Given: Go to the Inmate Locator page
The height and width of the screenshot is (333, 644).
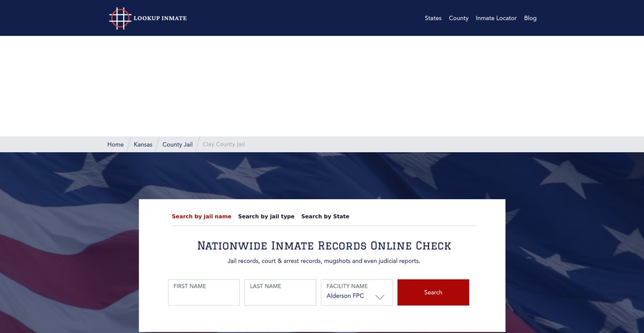Looking at the screenshot, I should tap(496, 18).
